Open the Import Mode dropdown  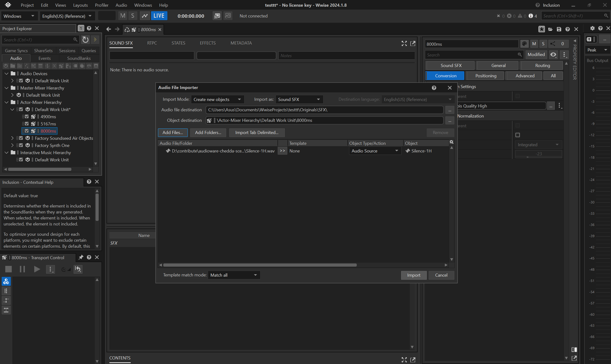(217, 99)
